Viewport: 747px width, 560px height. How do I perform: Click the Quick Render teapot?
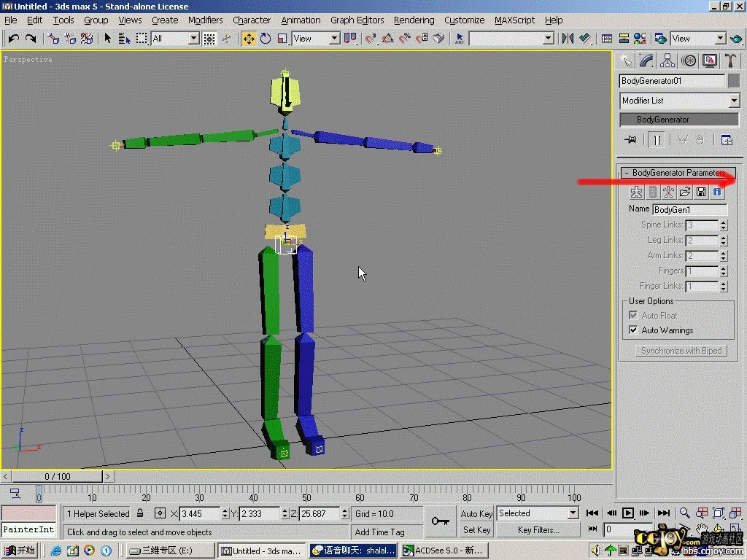coord(735,39)
